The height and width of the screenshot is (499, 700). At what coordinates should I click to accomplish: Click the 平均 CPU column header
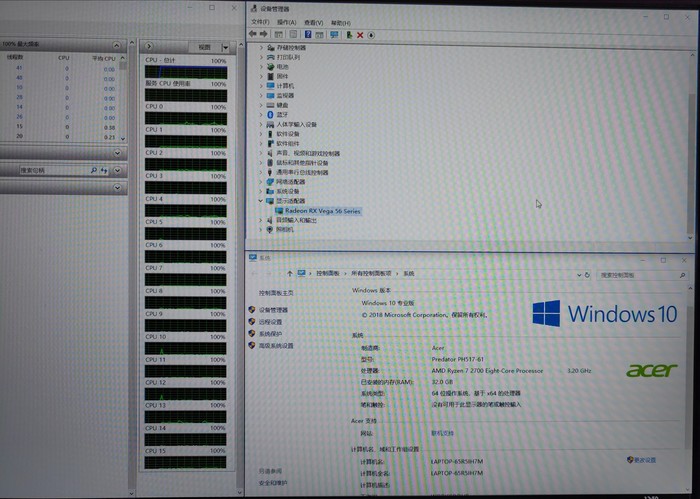(x=104, y=58)
